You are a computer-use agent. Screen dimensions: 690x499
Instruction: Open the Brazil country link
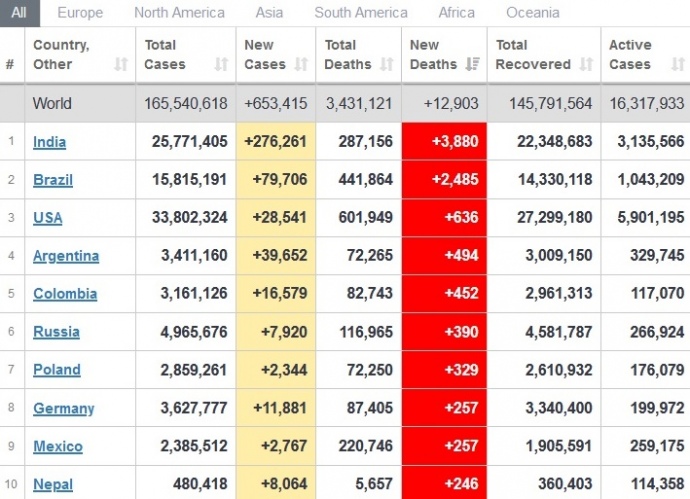click(53, 180)
